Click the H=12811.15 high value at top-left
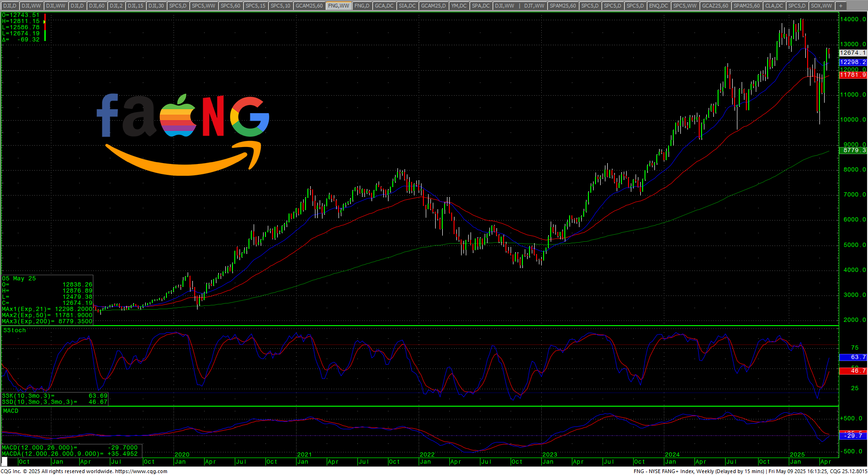The height and width of the screenshot is (475, 868). click(x=21, y=21)
